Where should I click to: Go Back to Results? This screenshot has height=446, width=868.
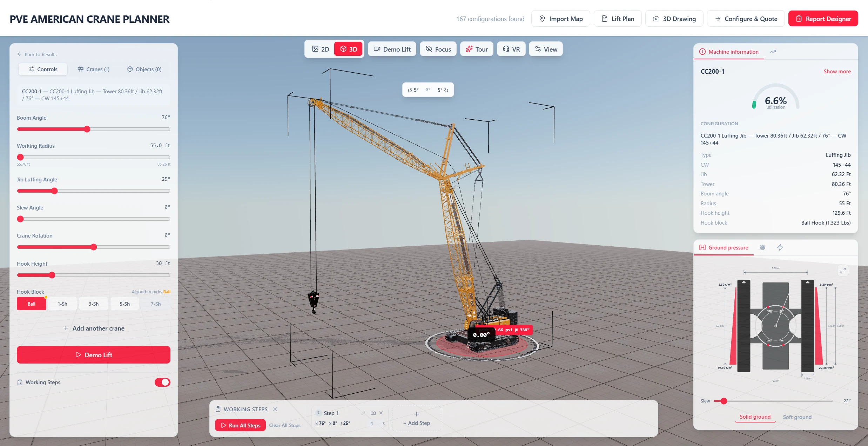(37, 54)
